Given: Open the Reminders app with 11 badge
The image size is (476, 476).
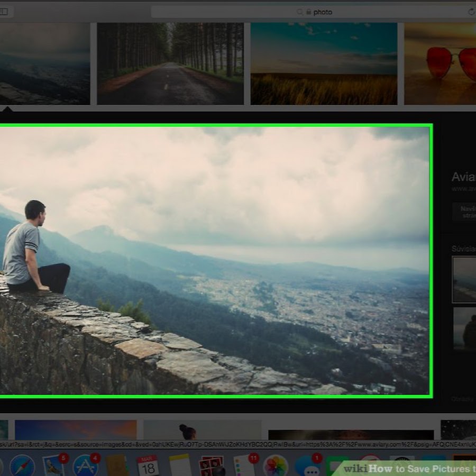Looking at the screenshot, I should (244, 466).
